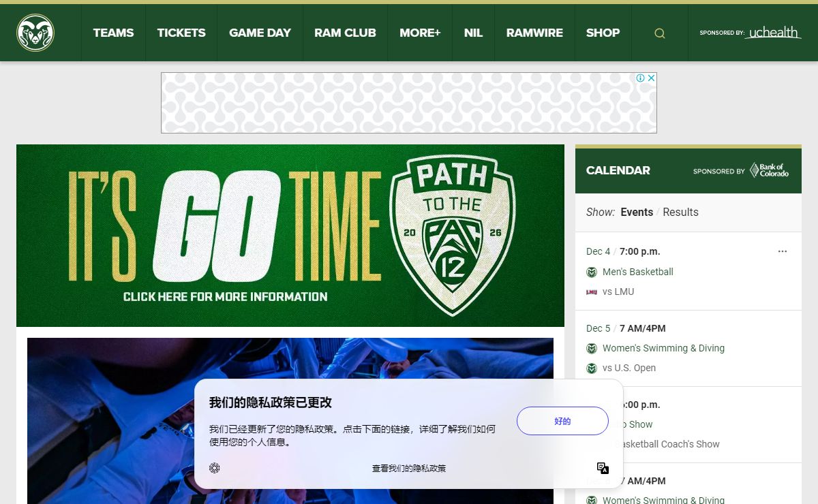Go to RAMWIRE
Screen dimensions: 818x504
click(534, 33)
